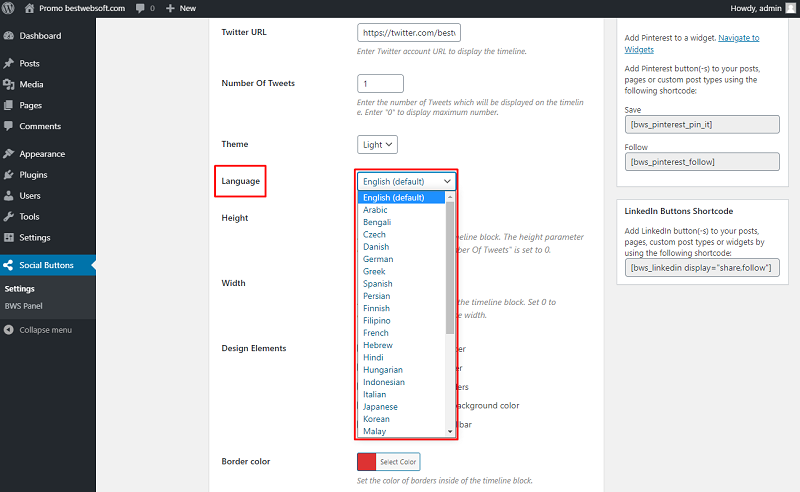
Task: Click the Pages icon in sidebar
Action: point(9,105)
